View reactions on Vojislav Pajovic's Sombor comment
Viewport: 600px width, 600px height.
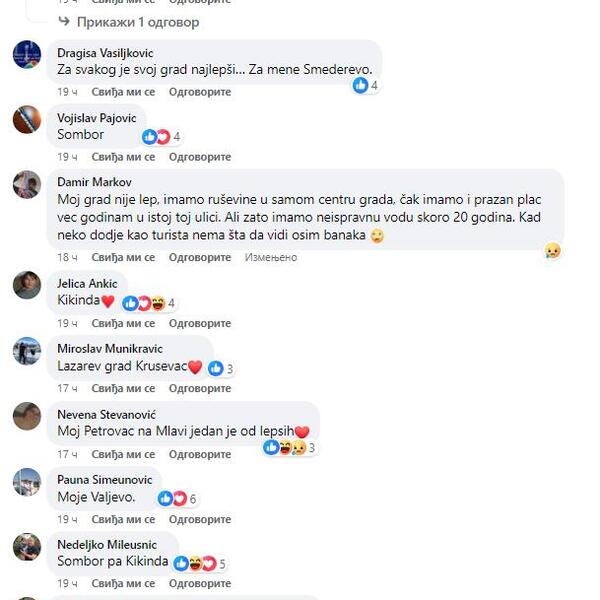[x=161, y=137]
